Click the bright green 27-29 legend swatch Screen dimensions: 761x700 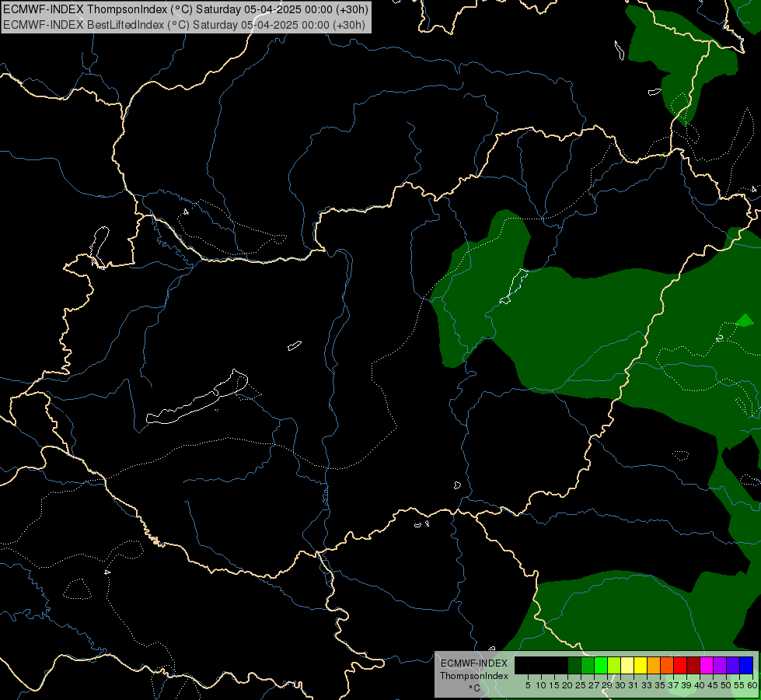pyautogui.click(x=600, y=665)
